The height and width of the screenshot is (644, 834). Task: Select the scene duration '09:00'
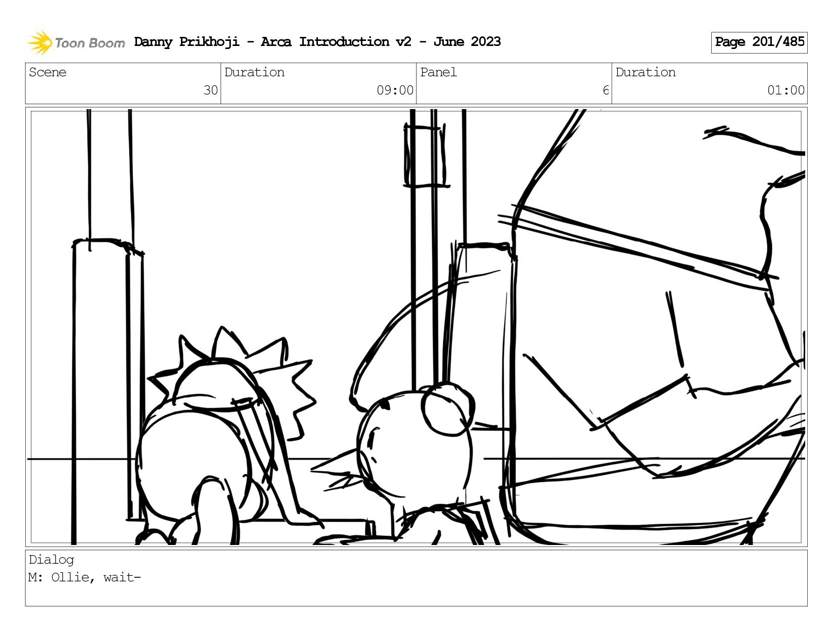pos(395,90)
